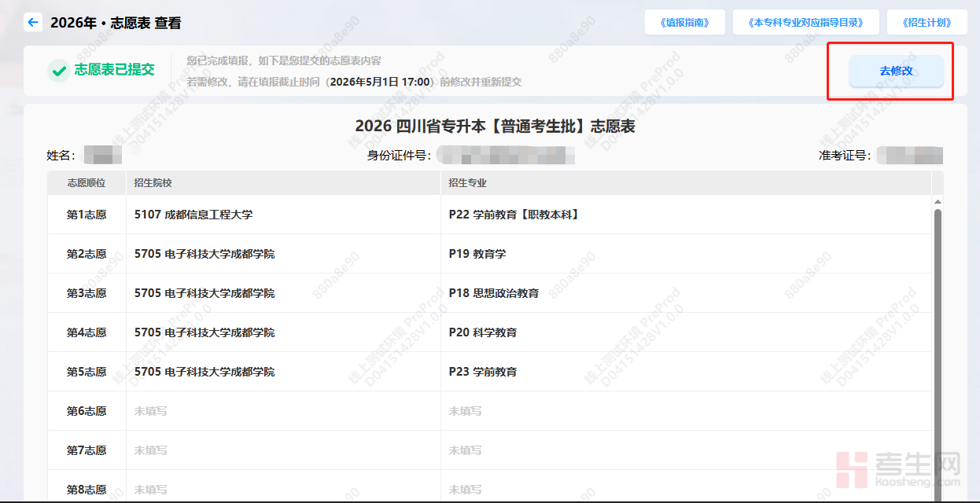980x503 pixels.
Task: Click the table vertical scrollbar thumb
Action: tap(937, 346)
